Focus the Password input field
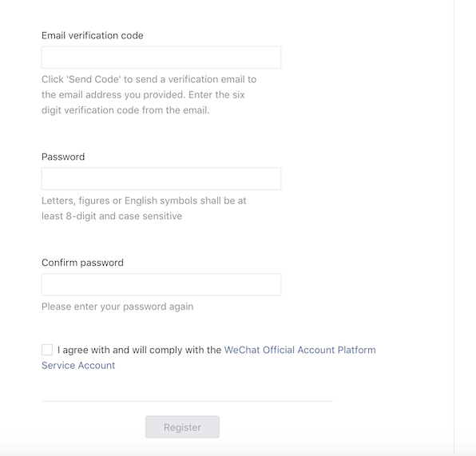Screen dimensions: 476x456 click(x=161, y=179)
